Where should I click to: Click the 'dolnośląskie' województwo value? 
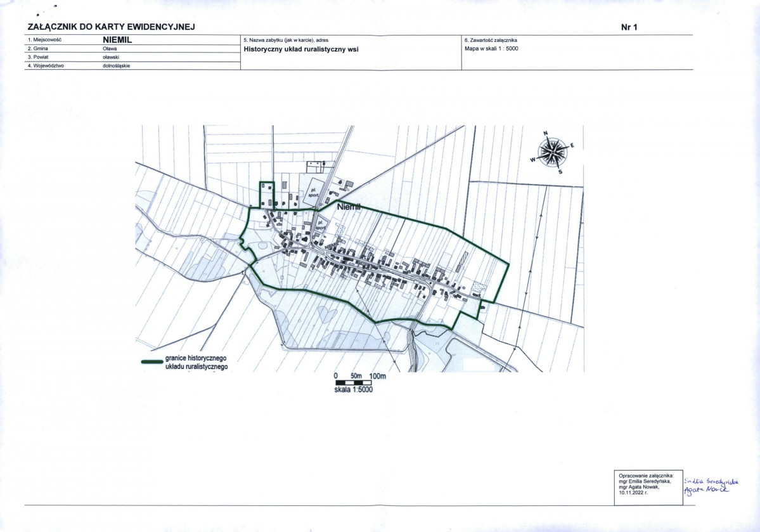[116, 66]
